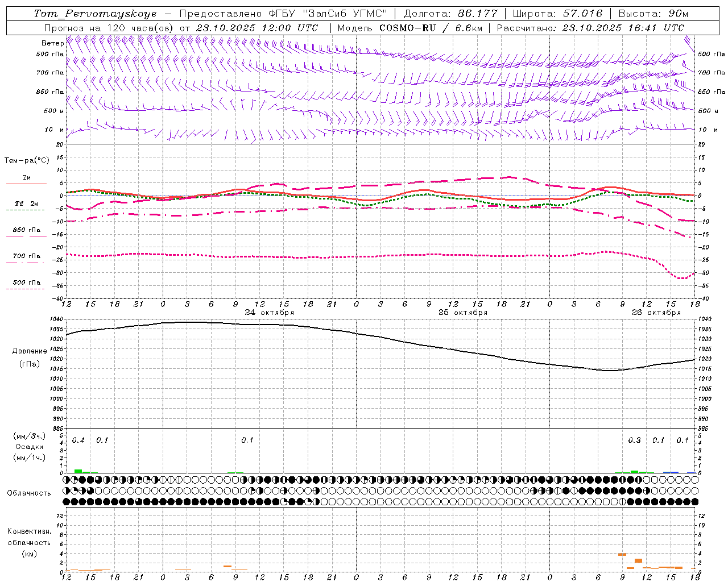The image size is (728, 582).
Task: Select the longitude value 86.177
Action: [x=478, y=14]
